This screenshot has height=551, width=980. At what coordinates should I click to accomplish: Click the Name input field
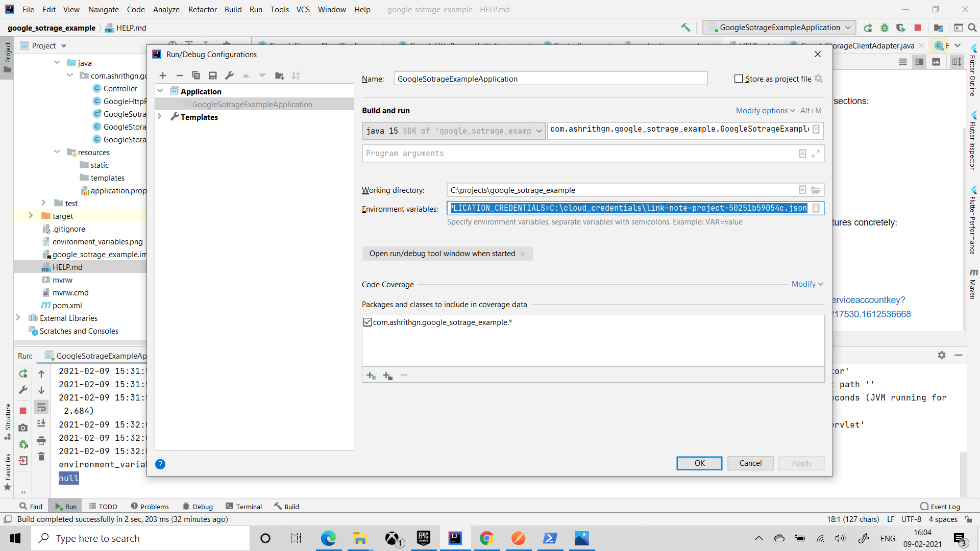click(x=550, y=79)
